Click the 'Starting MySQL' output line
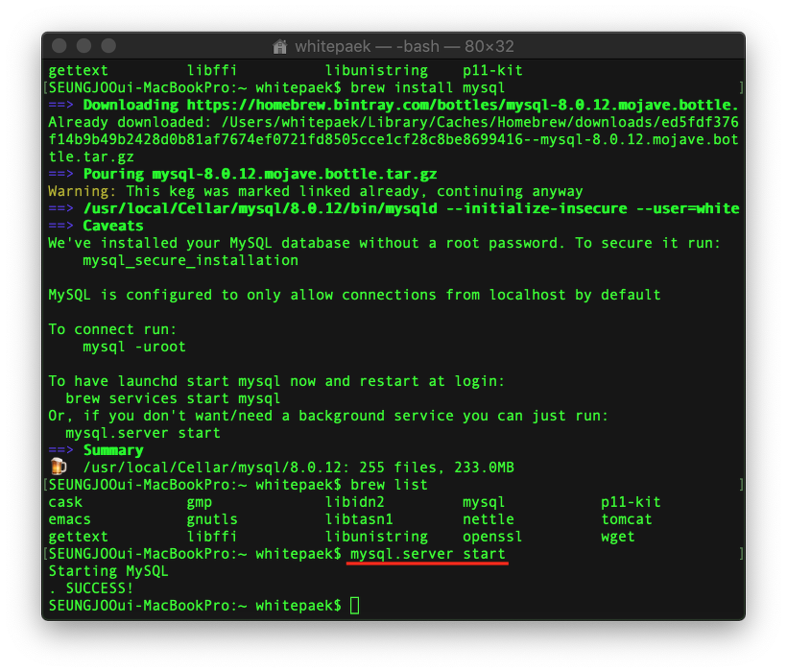The width and height of the screenshot is (787, 672). click(x=107, y=571)
